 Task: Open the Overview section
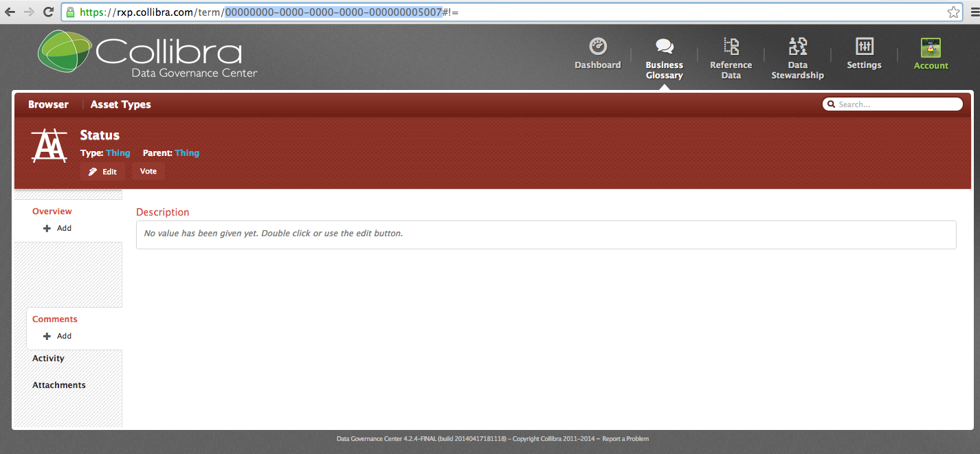click(52, 212)
